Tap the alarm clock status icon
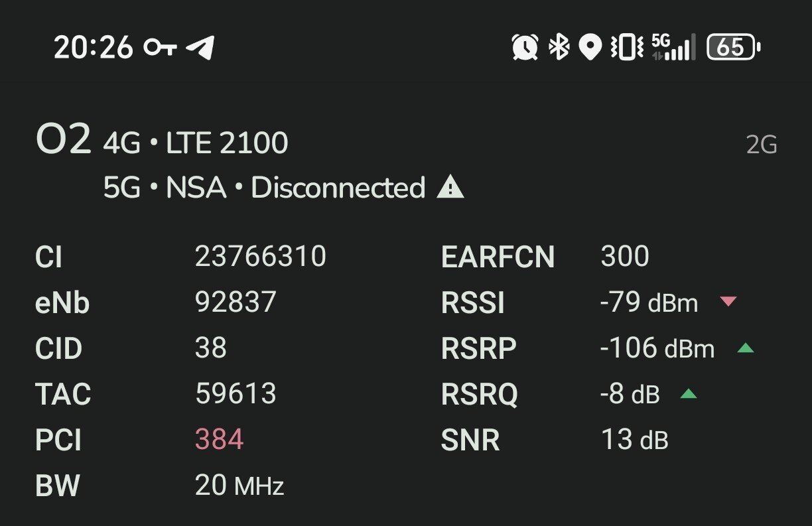This screenshot has height=526, width=812. click(x=525, y=47)
